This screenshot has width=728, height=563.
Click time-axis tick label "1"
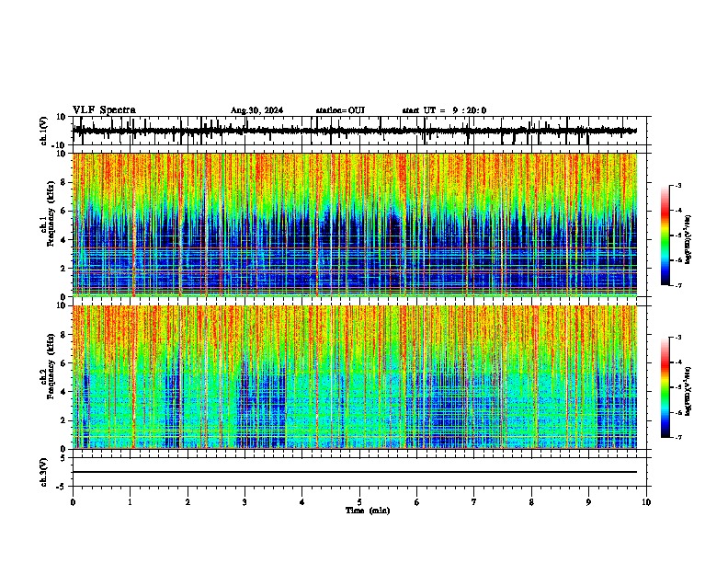click(x=130, y=502)
